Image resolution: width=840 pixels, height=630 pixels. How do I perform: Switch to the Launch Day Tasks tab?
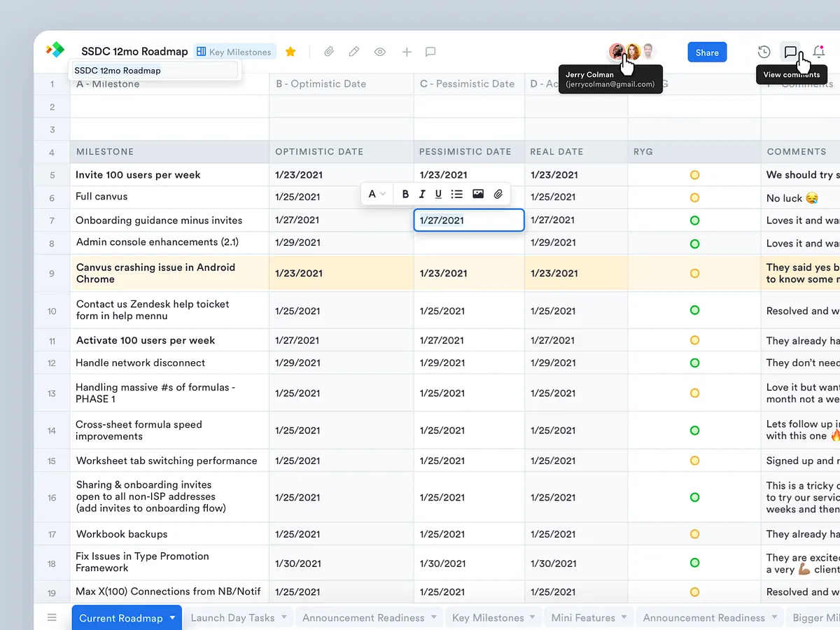point(232,617)
